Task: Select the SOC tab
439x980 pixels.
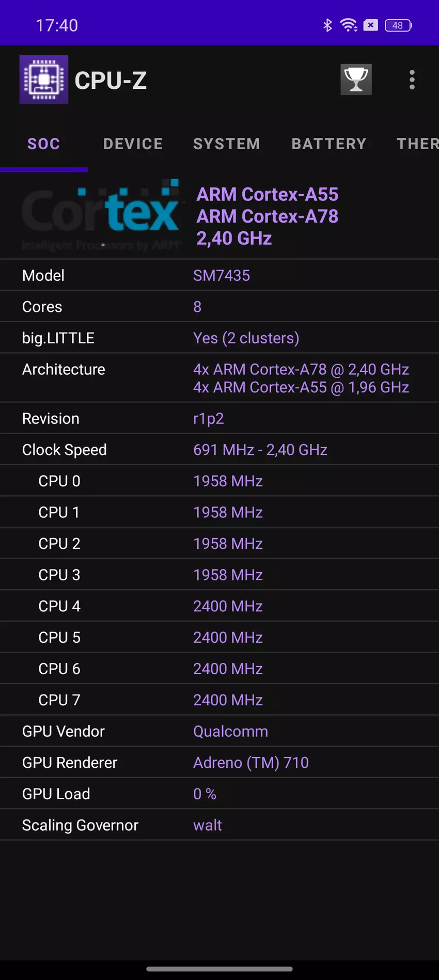Action: coord(44,144)
